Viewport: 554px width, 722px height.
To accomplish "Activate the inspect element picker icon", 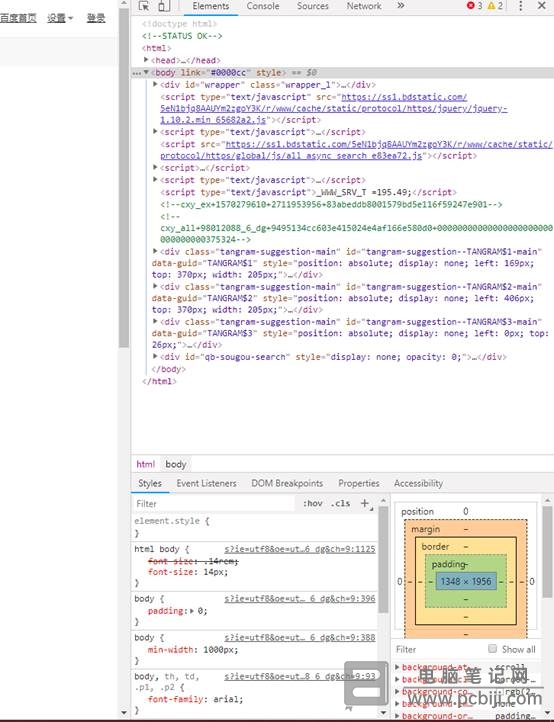I will [144, 6].
